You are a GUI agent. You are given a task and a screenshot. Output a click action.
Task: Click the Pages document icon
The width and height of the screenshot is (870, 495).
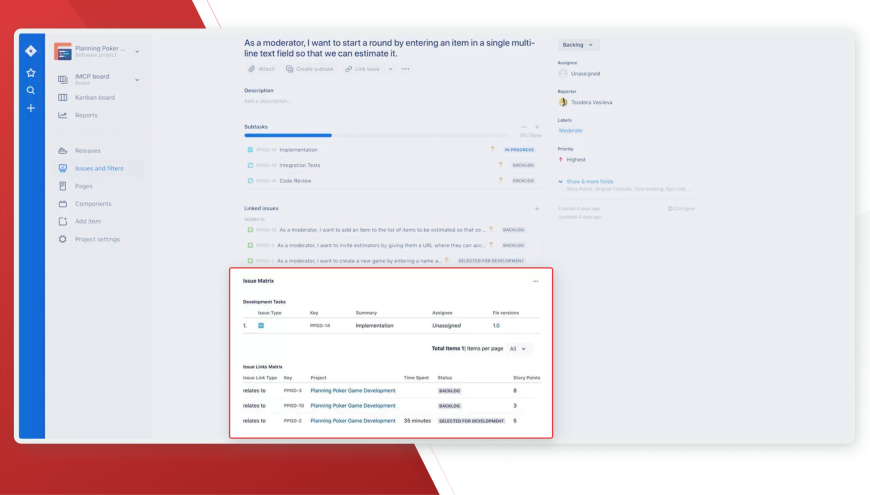pos(63,186)
